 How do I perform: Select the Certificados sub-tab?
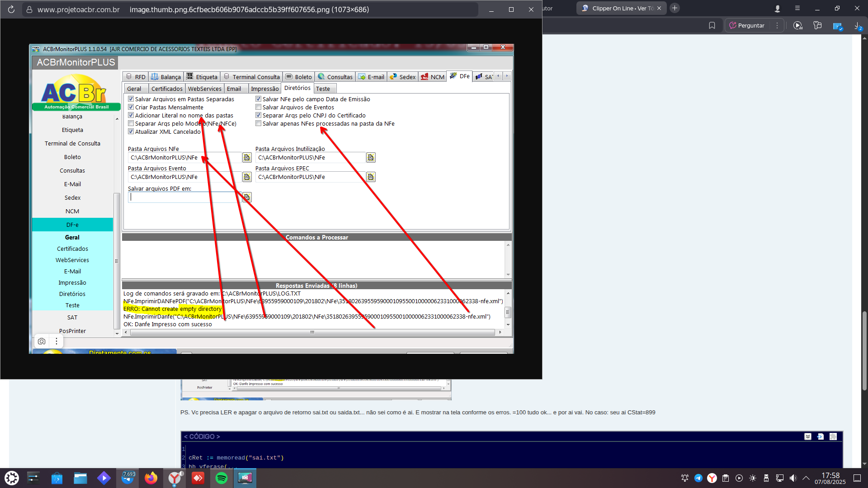click(x=167, y=89)
